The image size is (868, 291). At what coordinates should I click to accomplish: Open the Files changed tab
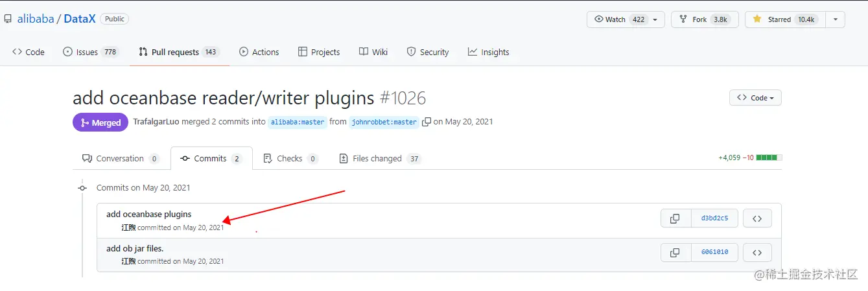tap(380, 158)
